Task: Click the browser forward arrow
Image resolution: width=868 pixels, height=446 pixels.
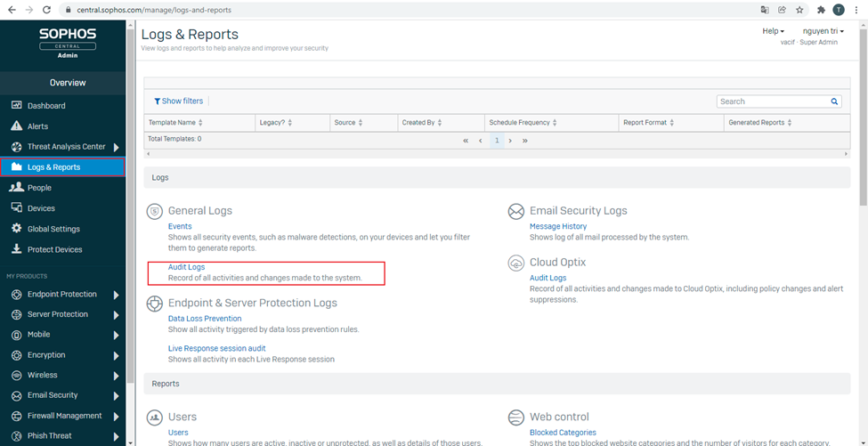Action: coord(29,10)
